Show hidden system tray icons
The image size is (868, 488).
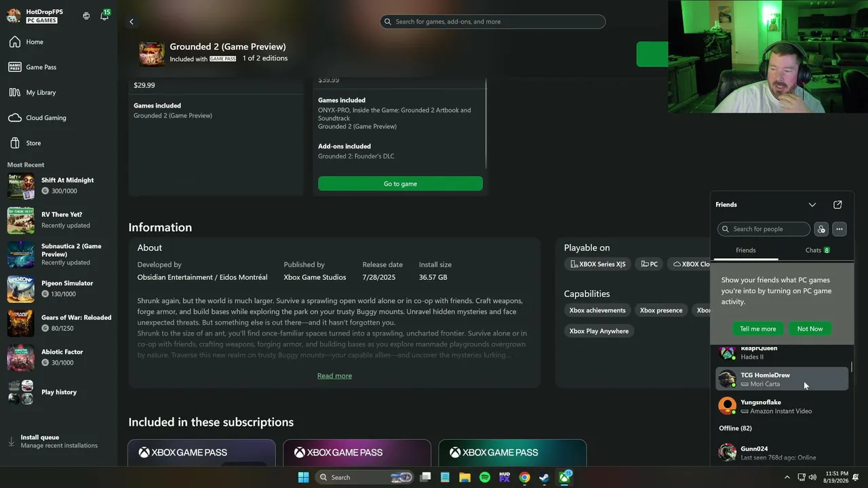[787, 477]
